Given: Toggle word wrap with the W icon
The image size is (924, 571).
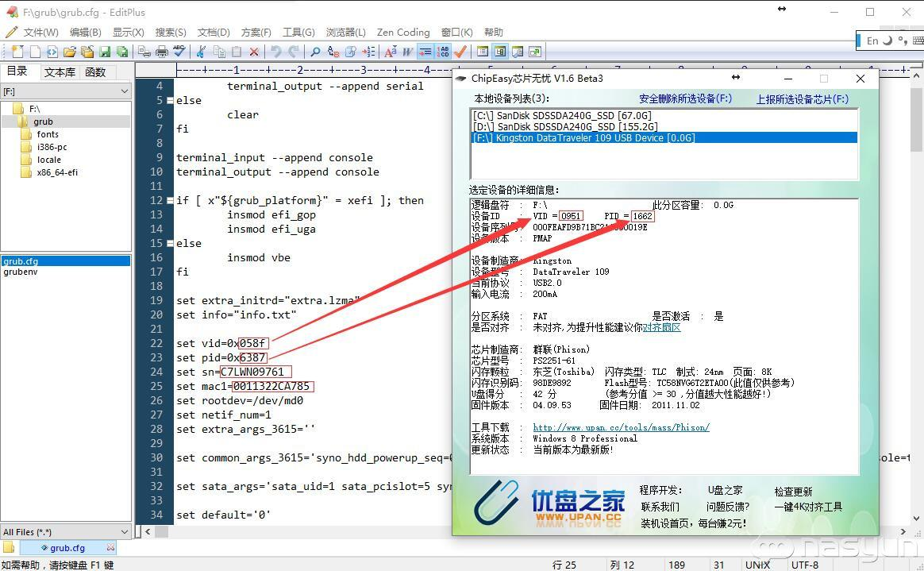Looking at the screenshot, I should [408, 52].
